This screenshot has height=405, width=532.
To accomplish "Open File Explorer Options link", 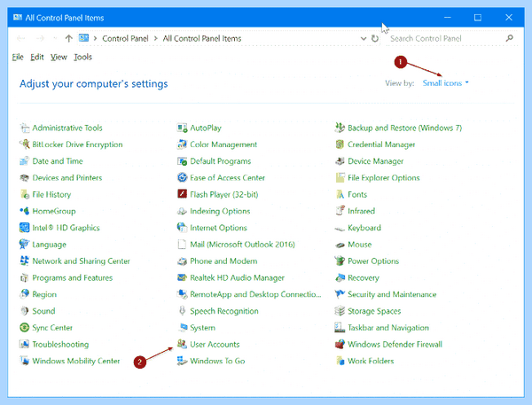I will (384, 178).
